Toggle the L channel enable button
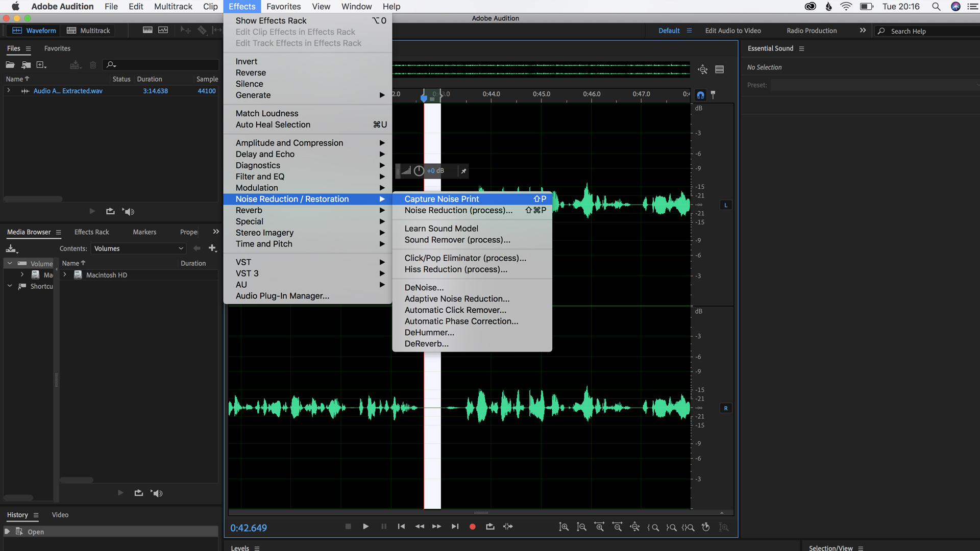This screenshot has width=980, height=551. [725, 205]
